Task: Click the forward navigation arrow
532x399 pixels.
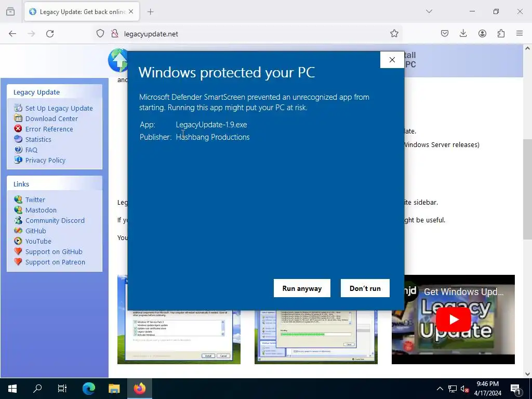Action: coord(31,34)
